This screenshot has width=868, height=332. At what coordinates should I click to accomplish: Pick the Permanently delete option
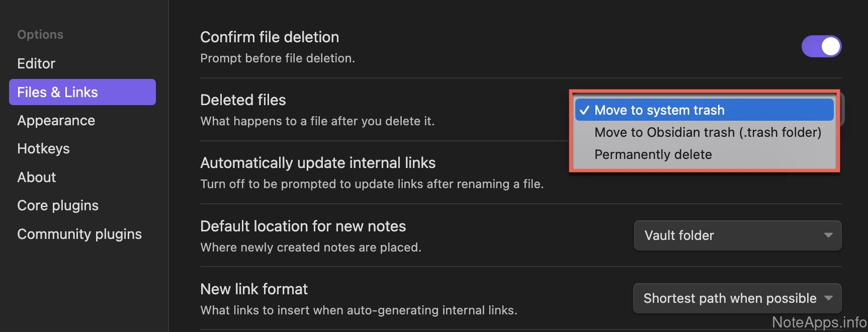coord(653,154)
